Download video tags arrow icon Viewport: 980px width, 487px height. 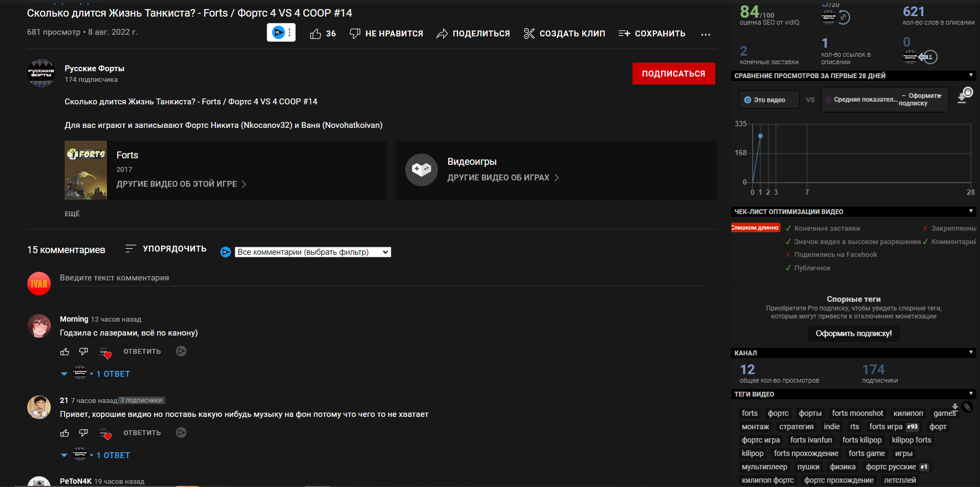tap(955, 407)
